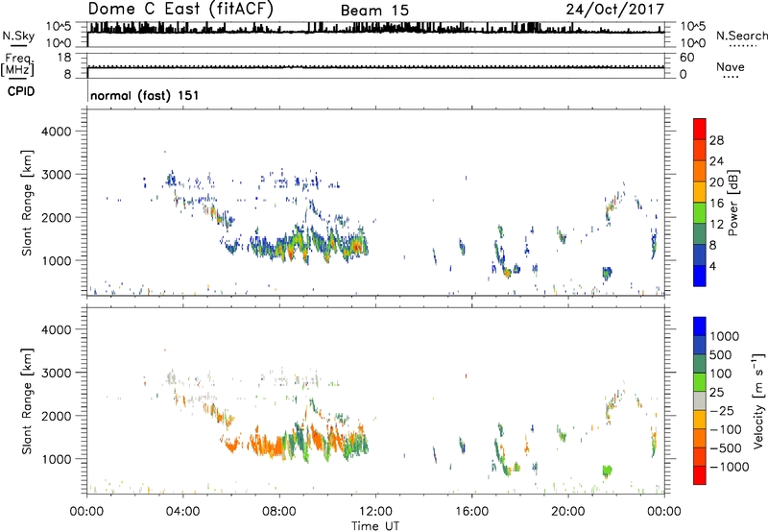This screenshot has width=768, height=532.
Task: Click the "04:00" time tick label
Action: [x=183, y=512]
